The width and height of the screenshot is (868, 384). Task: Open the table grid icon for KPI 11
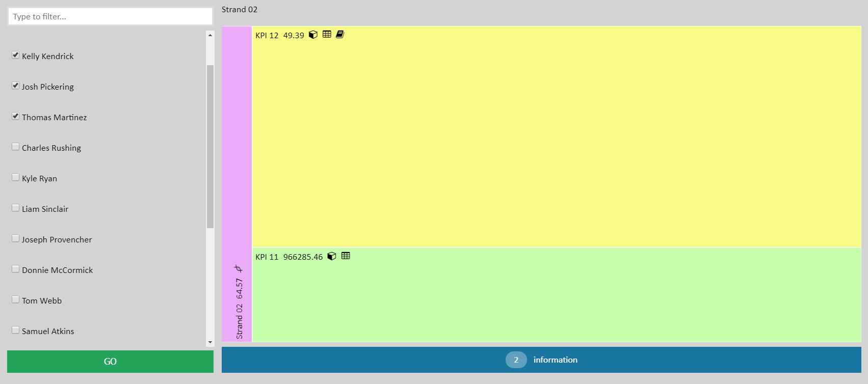click(x=346, y=256)
